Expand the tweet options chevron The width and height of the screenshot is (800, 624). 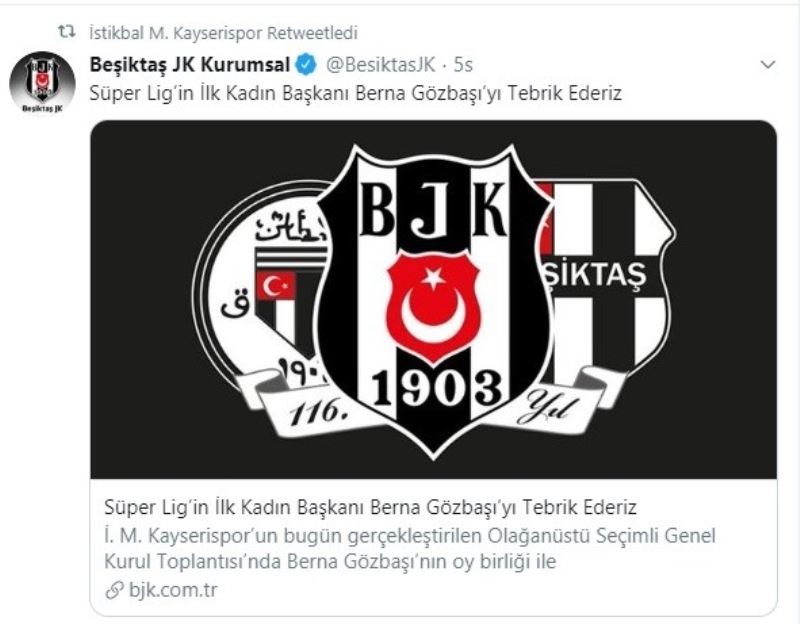[767, 65]
